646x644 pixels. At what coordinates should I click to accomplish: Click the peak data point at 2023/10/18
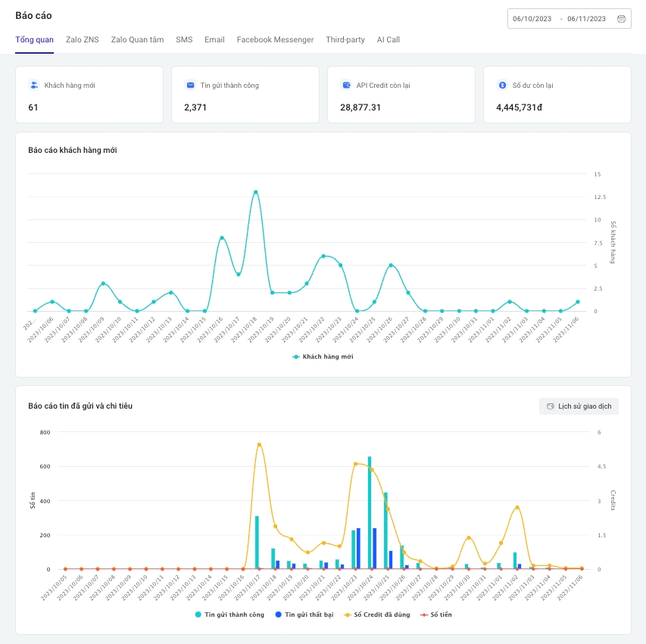pos(255,192)
